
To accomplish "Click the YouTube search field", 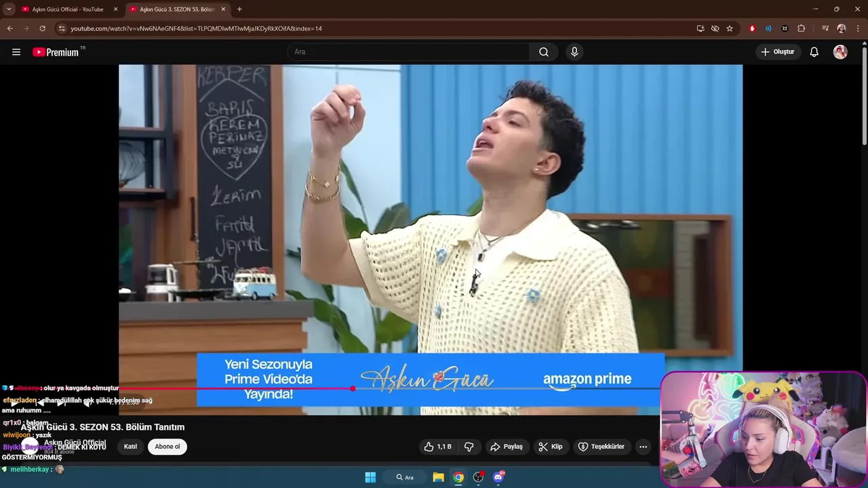I will click(x=408, y=52).
